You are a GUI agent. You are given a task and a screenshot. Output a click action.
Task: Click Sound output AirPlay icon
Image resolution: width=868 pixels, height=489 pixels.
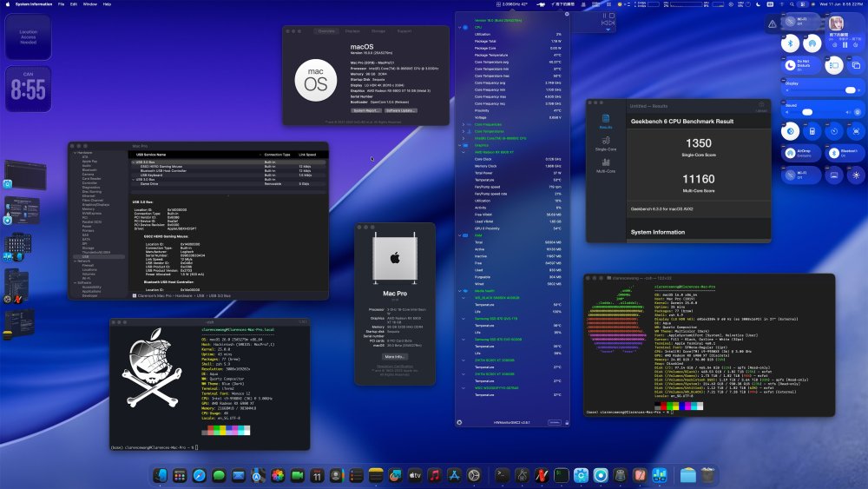(858, 112)
